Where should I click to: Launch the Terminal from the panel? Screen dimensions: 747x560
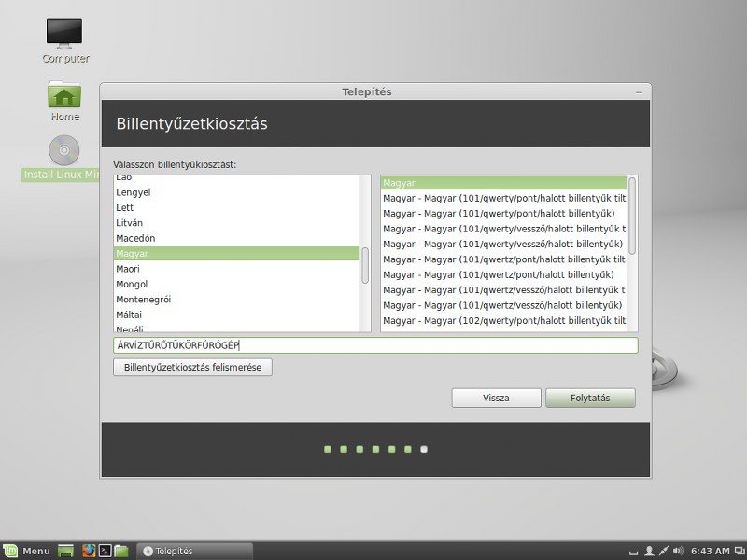tap(105, 551)
